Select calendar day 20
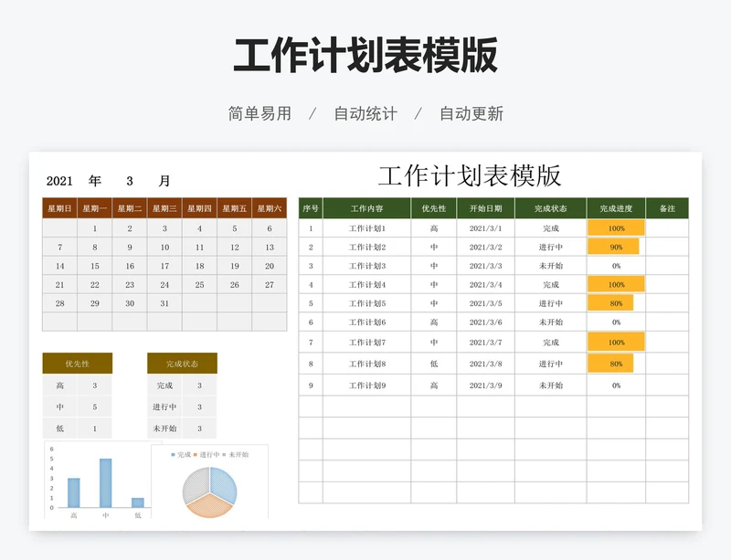The height and width of the screenshot is (560, 731). (x=270, y=266)
